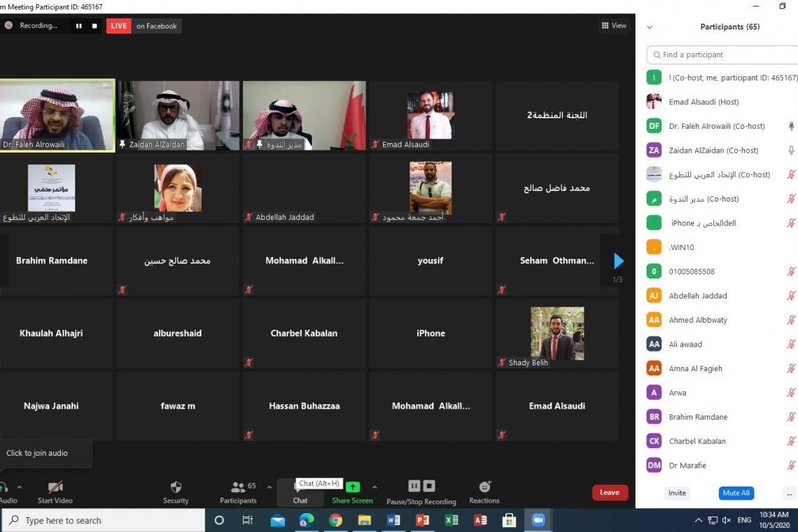Expand the arrow next to Participants
The width and height of the screenshot is (798, 532).
pyautogui.click(x=269, y=487)
